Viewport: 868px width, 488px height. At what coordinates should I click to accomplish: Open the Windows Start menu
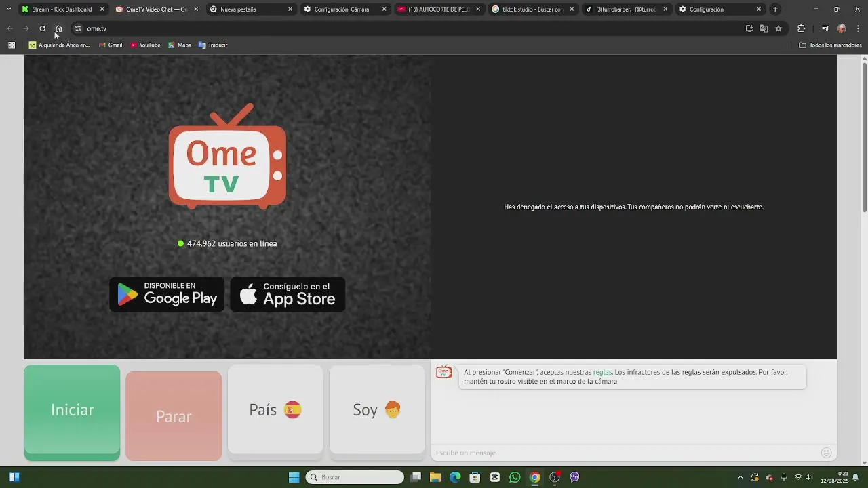[294, 477]
